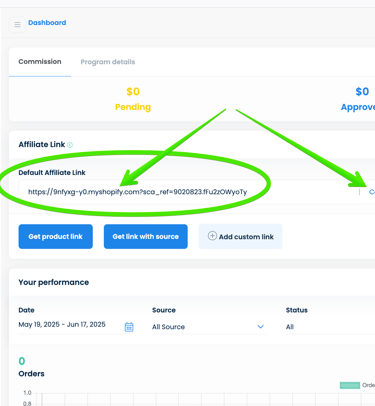Click the plus icon in Add custom link
Screen dimensions: 375x406
coord(212,236)
